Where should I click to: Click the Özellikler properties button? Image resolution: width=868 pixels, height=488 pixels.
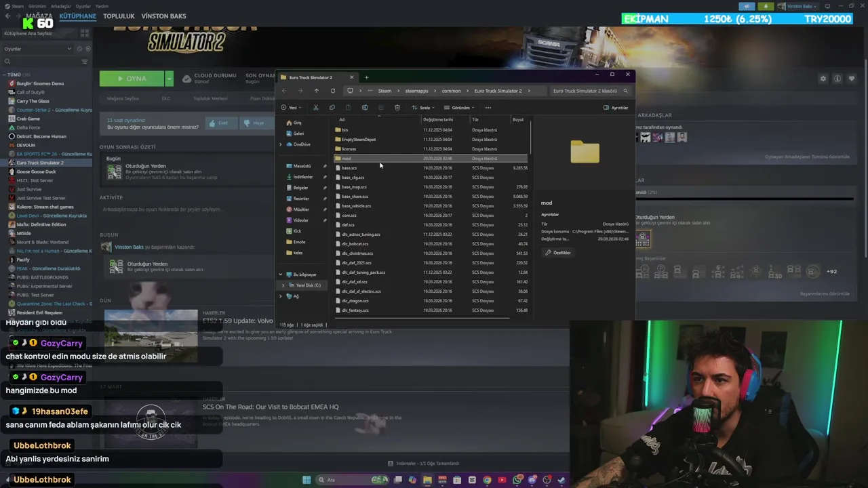pos(559,253)
